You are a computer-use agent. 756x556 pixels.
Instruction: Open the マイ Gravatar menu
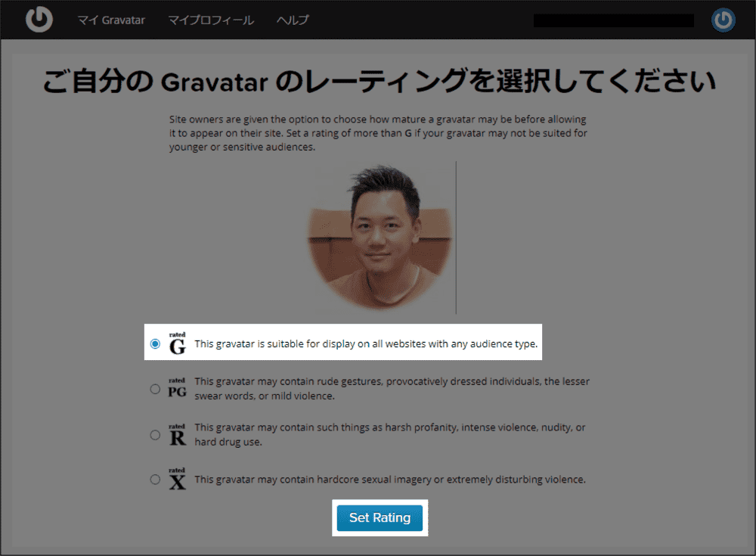[111, 20]
